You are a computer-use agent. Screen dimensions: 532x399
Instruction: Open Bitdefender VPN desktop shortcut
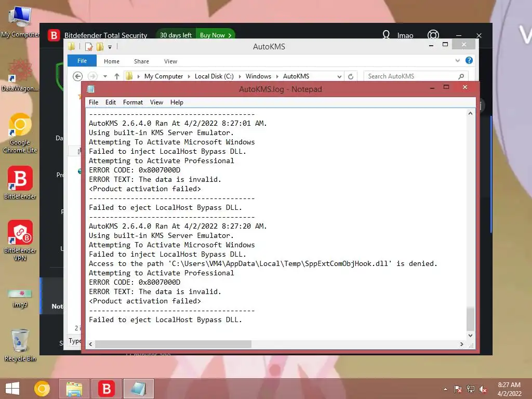[20, 240]
